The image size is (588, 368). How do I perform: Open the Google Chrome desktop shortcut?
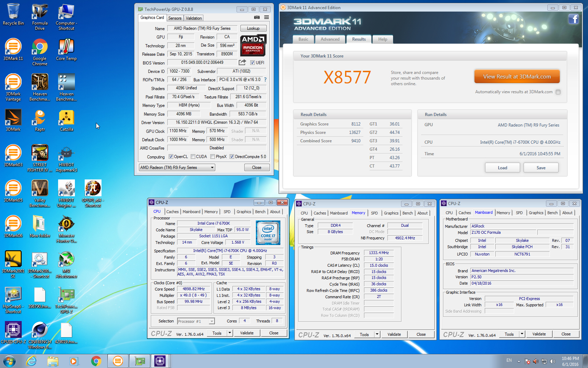40,52
